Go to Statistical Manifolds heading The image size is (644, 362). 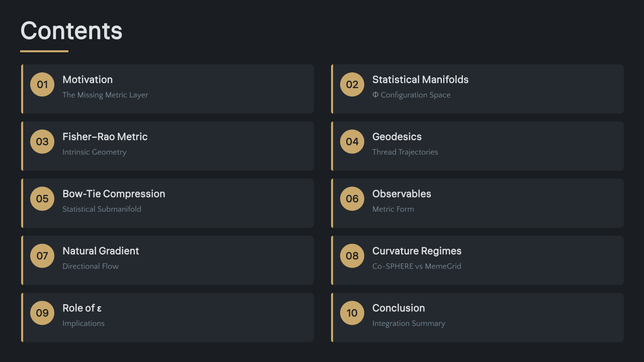click(420, 79)
